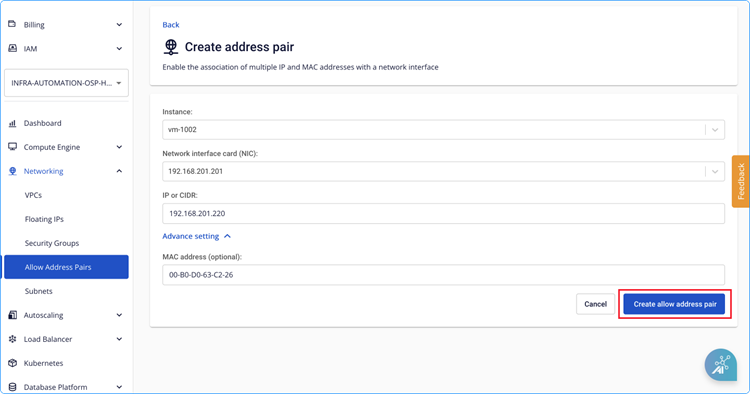750x394 pixels.
Task: Expand the Autoscaling chevron
Action: click(119, 315)
